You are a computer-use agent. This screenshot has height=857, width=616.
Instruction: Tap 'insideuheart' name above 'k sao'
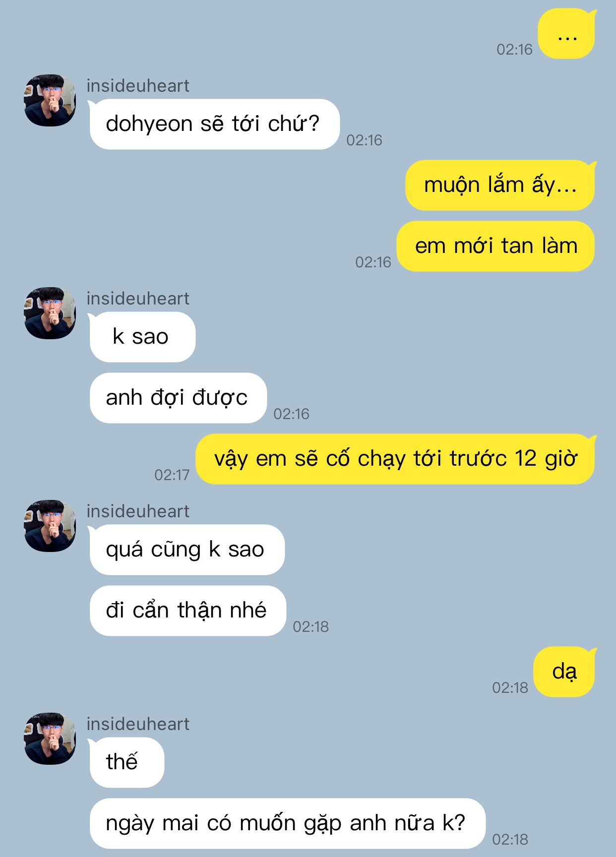[x=138, y=299]
